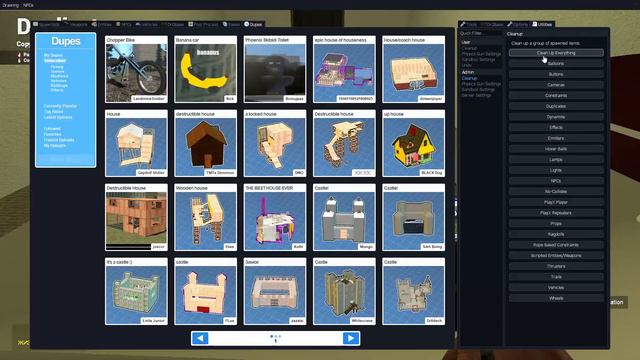Show Latest Uploads dupes
640x360 pixels.
click(58, 117)
